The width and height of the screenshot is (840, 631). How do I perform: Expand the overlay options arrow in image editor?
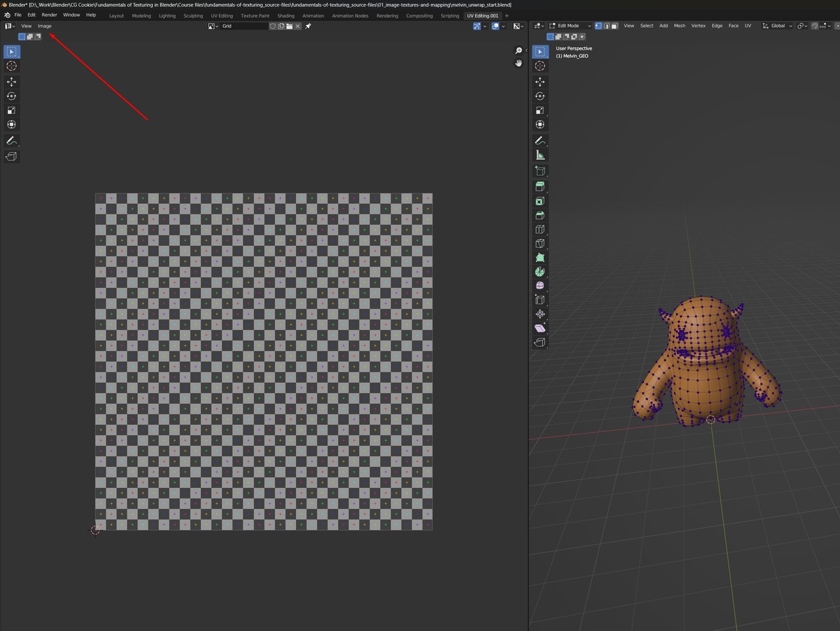(503, 26)
